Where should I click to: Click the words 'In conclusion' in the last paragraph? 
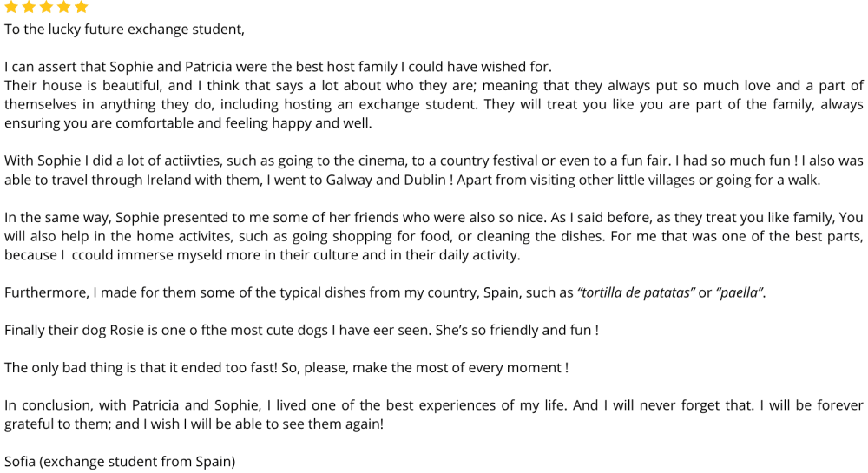(x=47, y=405)
